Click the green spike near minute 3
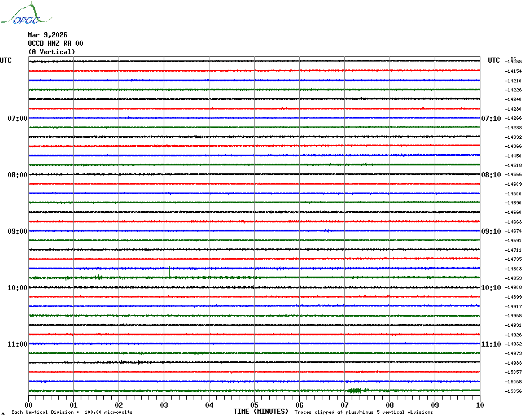 169,272
